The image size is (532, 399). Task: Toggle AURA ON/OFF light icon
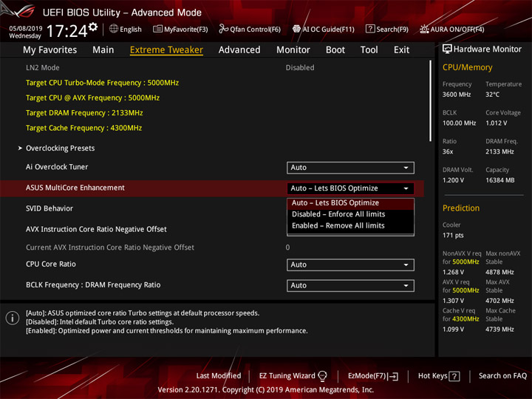[x=424, y=29]
